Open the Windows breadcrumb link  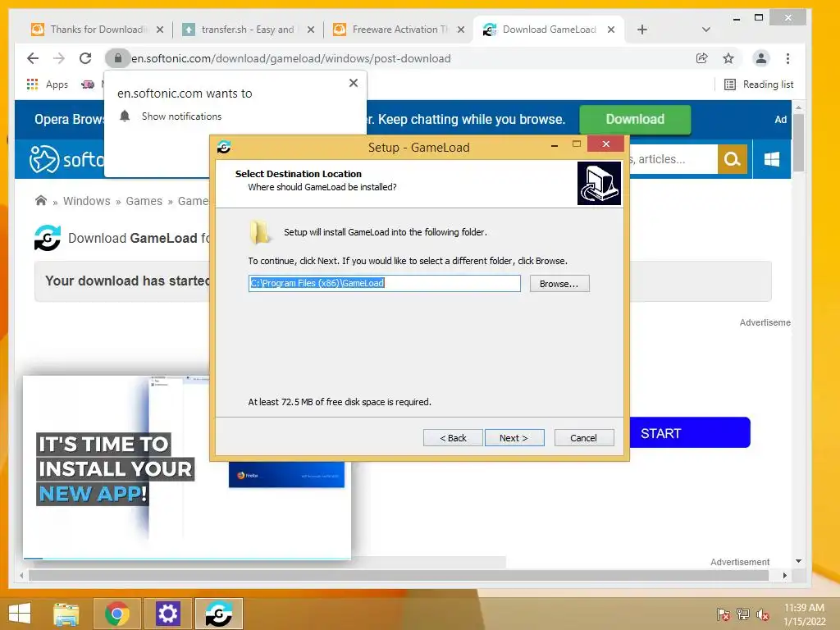pyautogui.click(x=87, y=201)
